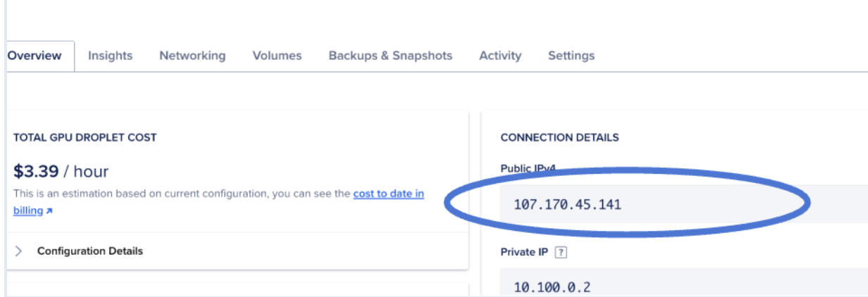The image size is (868, 297).
Task: Click the Total GPU Droplet Cost heading
Action: [x=85, y=137]
